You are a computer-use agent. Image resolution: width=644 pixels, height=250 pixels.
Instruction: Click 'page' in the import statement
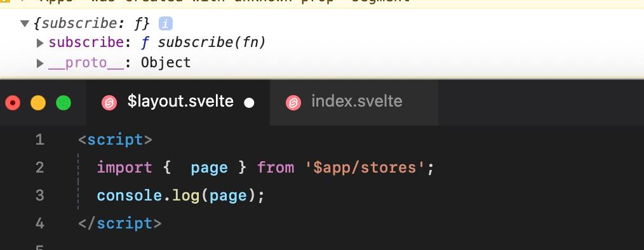(x=209, y=168)
